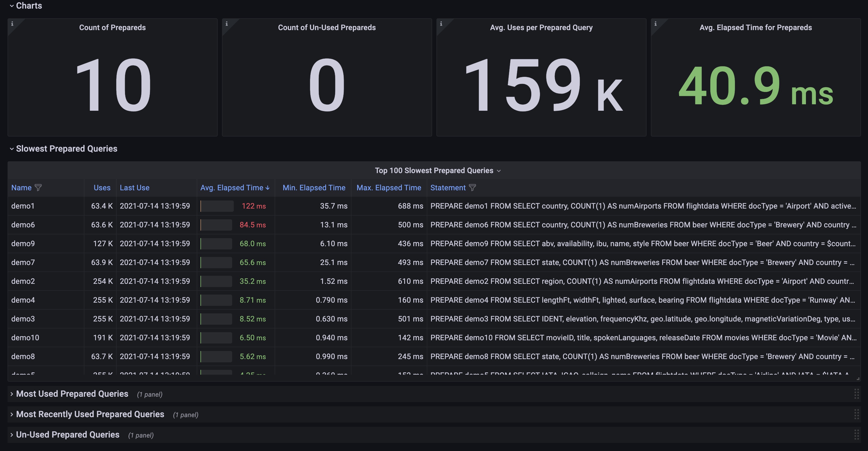This screenshot has width=868, height=451.
Task: Click info icon on Count of Prepareds panel
Action: click(12, 24)
